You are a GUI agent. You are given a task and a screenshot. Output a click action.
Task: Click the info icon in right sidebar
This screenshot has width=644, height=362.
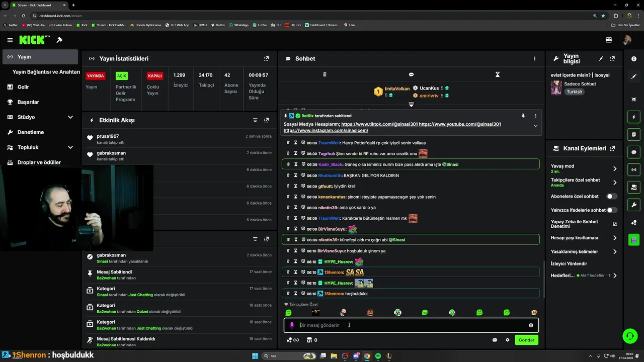tap(634, 59)
